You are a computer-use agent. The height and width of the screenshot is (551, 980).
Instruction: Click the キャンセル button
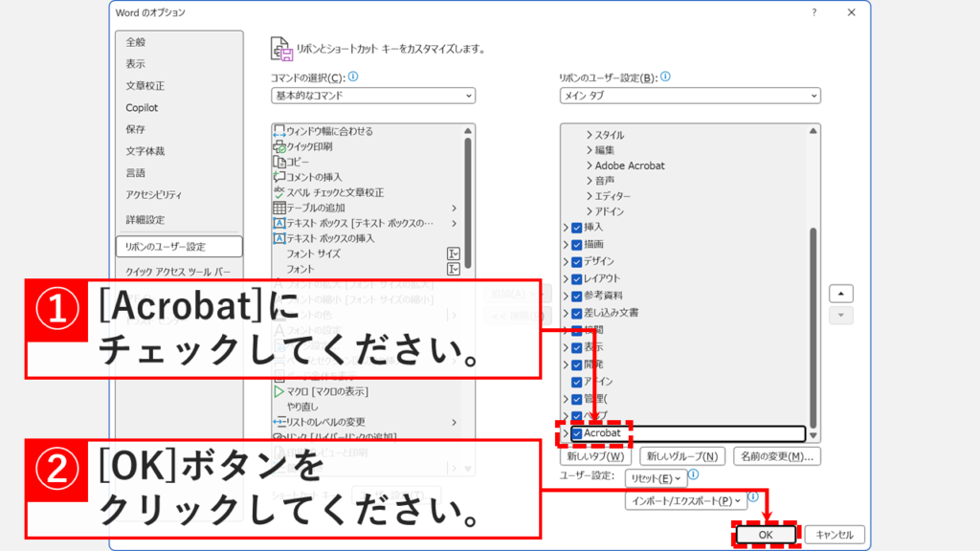click(x=835, y=535)
